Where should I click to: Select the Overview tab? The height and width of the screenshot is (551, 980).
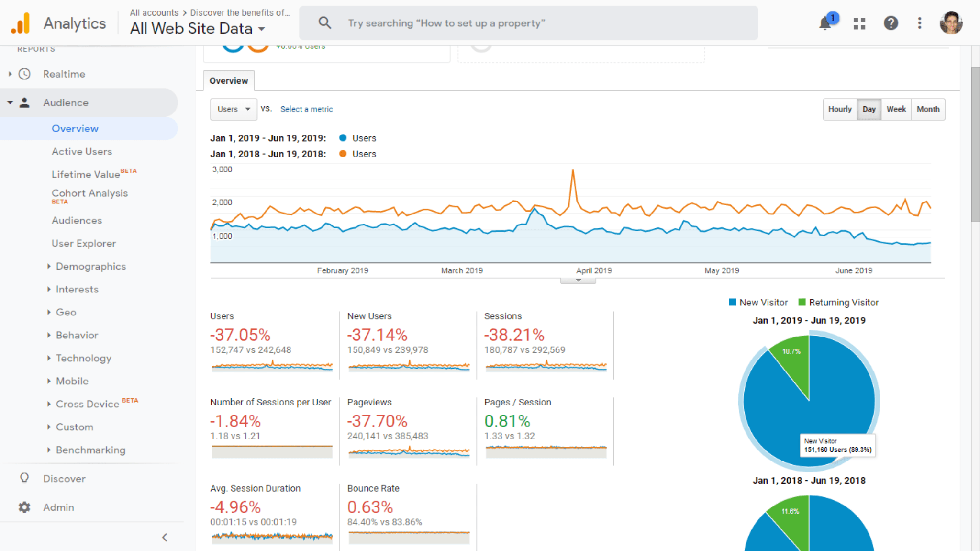click(229, 81)
